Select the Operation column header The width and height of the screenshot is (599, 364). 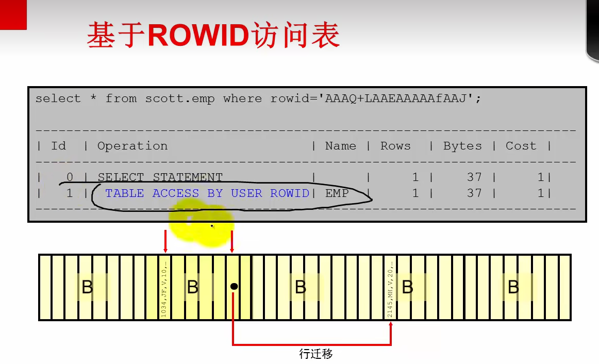[x=132, y=146]
